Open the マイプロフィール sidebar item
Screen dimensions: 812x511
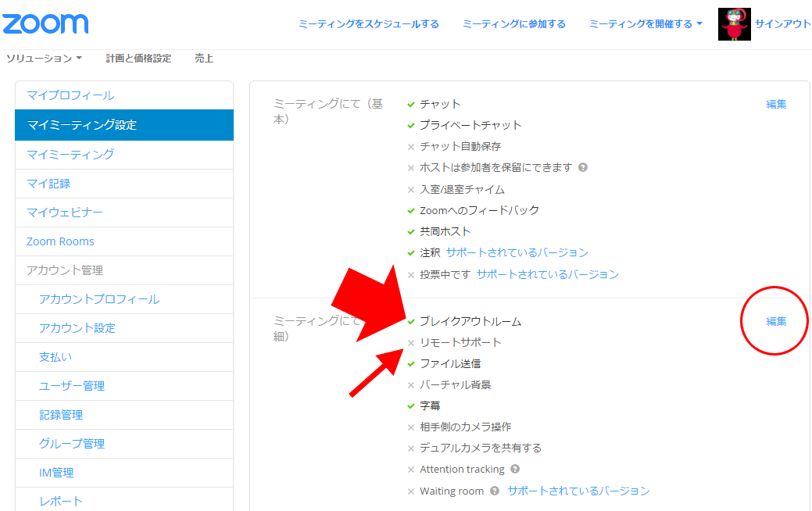tap(70, 95)
